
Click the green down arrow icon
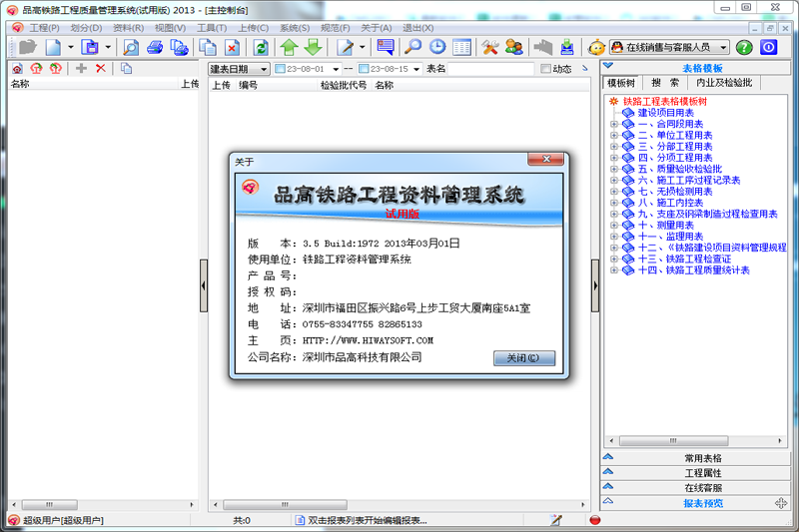313,47
